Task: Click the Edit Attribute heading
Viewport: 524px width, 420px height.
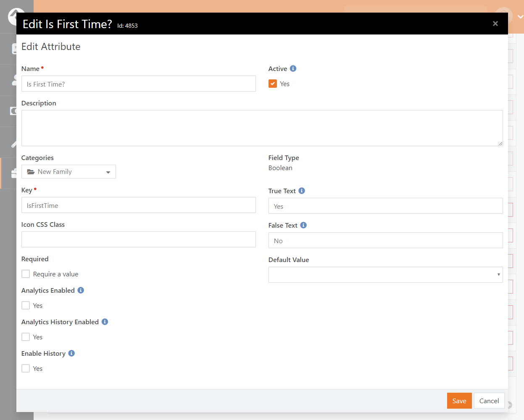Action: click(x=51, y=47)
